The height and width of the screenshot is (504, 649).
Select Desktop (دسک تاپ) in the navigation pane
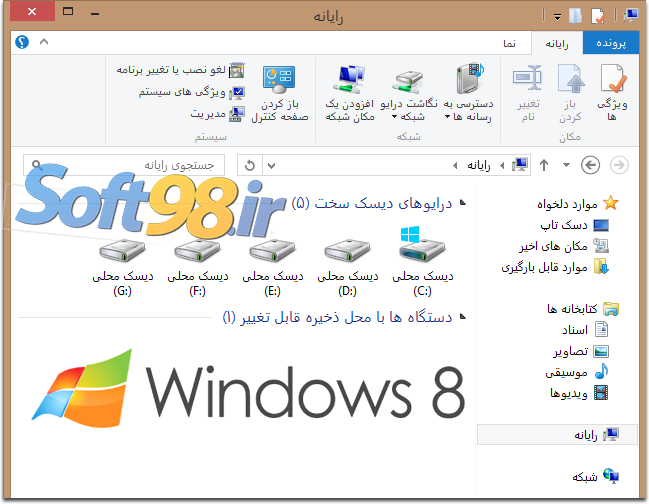pyautogui.click(x=574, y=225)
